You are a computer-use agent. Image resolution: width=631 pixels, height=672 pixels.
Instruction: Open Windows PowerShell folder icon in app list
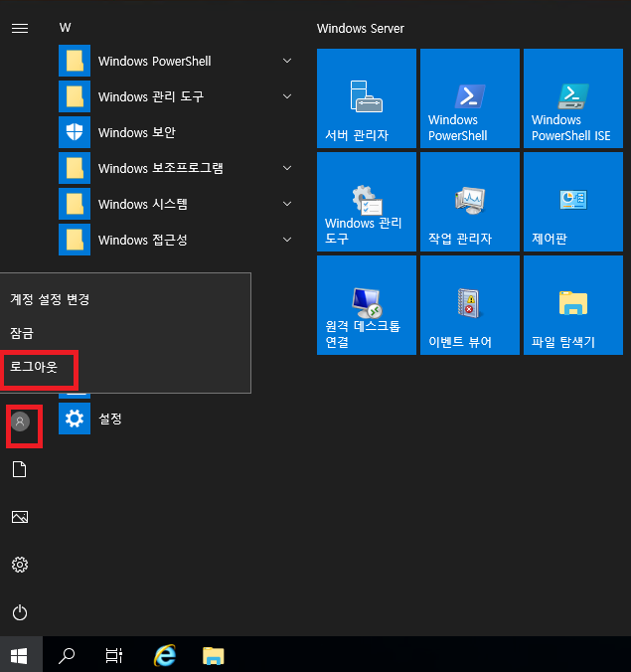click(x=75, y=61)
